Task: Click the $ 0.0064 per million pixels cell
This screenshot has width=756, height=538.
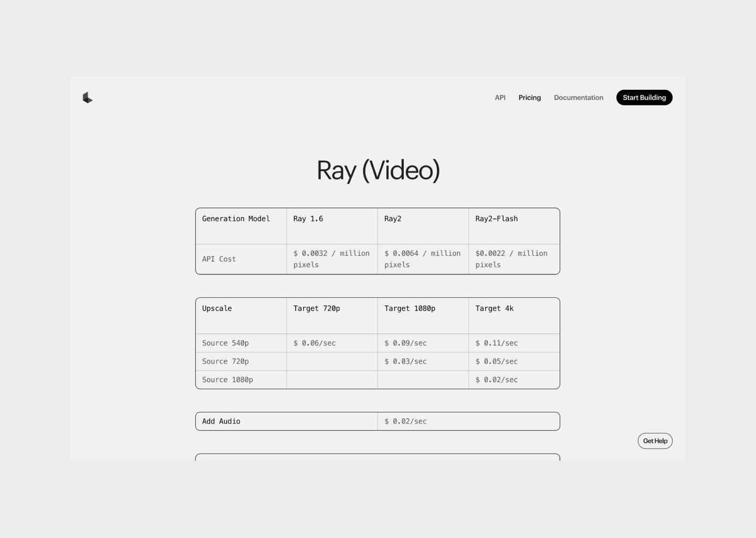Action: coord(422,259)
